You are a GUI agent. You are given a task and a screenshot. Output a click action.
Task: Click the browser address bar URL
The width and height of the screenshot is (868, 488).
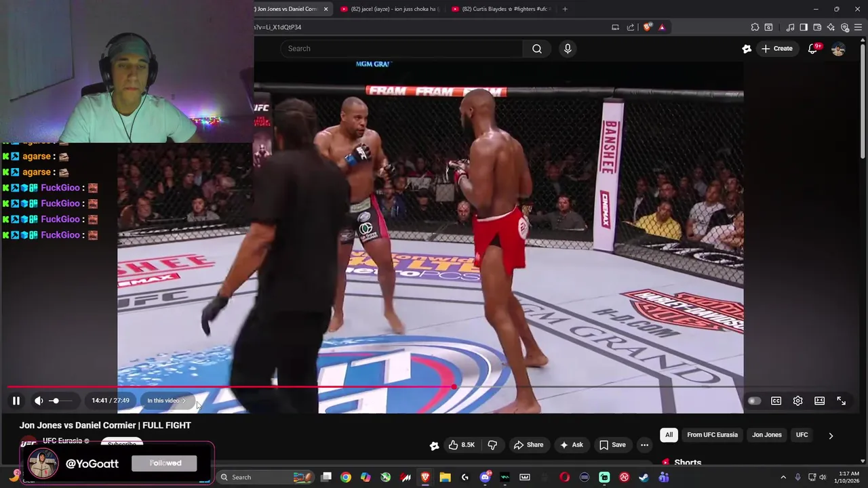tap(277, 27)
